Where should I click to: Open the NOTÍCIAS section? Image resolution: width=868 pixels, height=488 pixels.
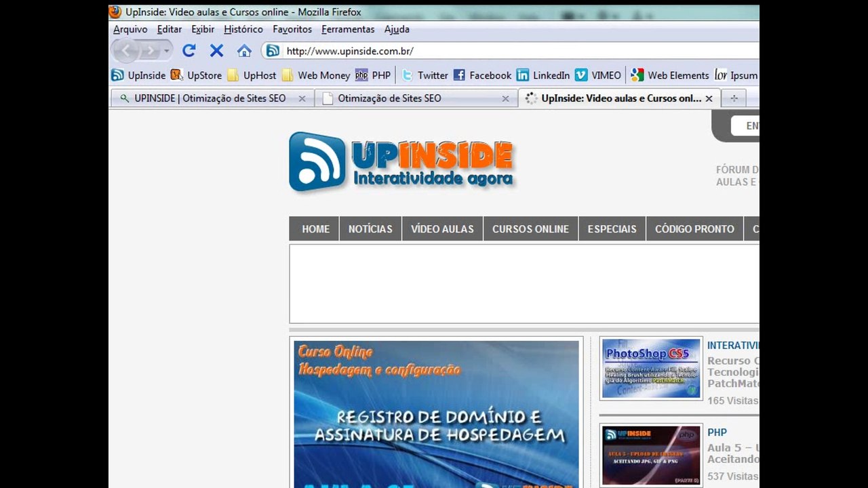pyautogui.click(x=370, y=229)
